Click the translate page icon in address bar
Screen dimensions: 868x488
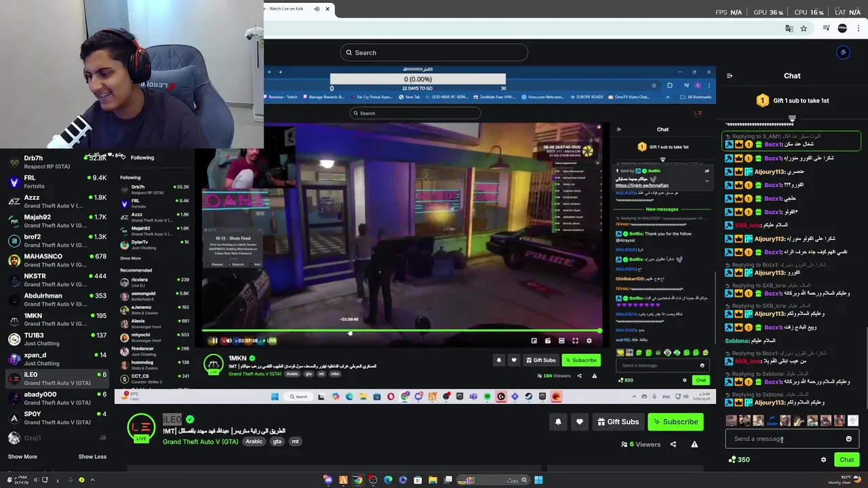coord(789,28)
